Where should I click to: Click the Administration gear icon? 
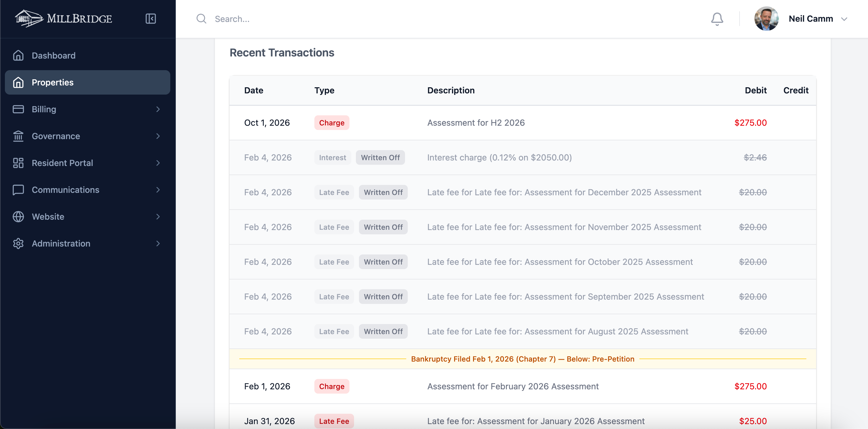(18, 243)
